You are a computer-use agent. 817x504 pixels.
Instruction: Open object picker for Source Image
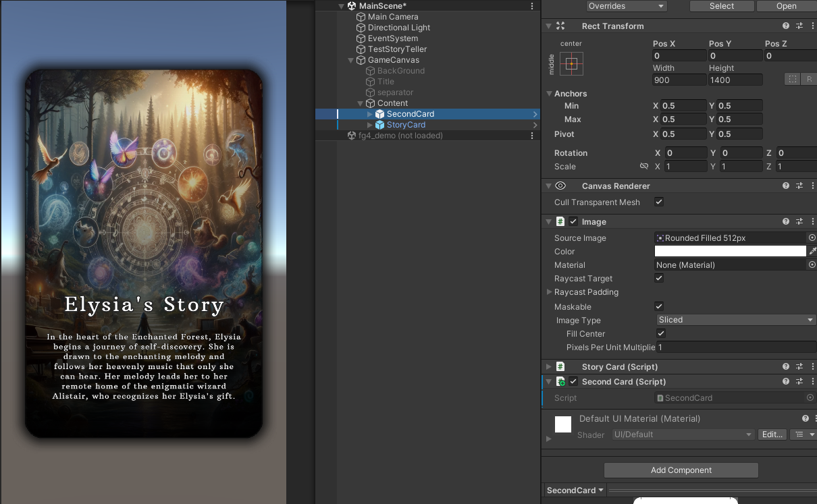pos(812,238)
